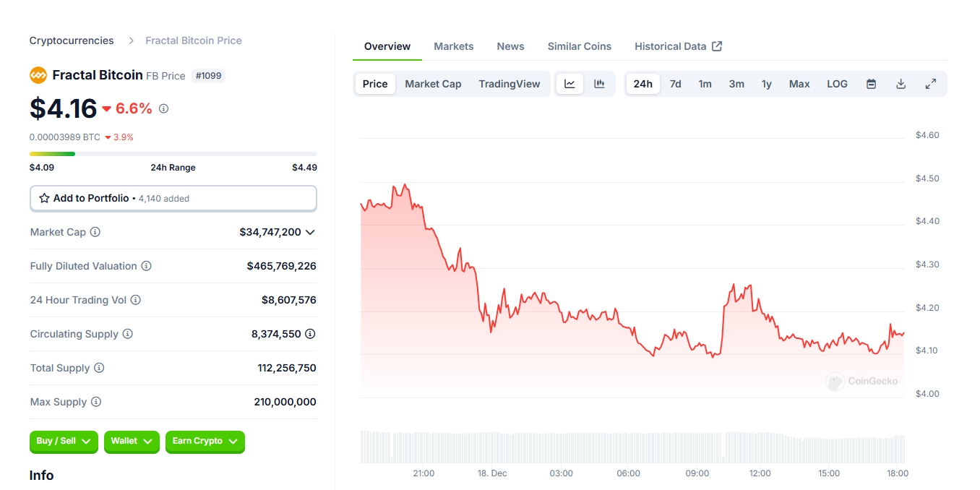
Task: Select the line chart icon
Action: point(569,83)
